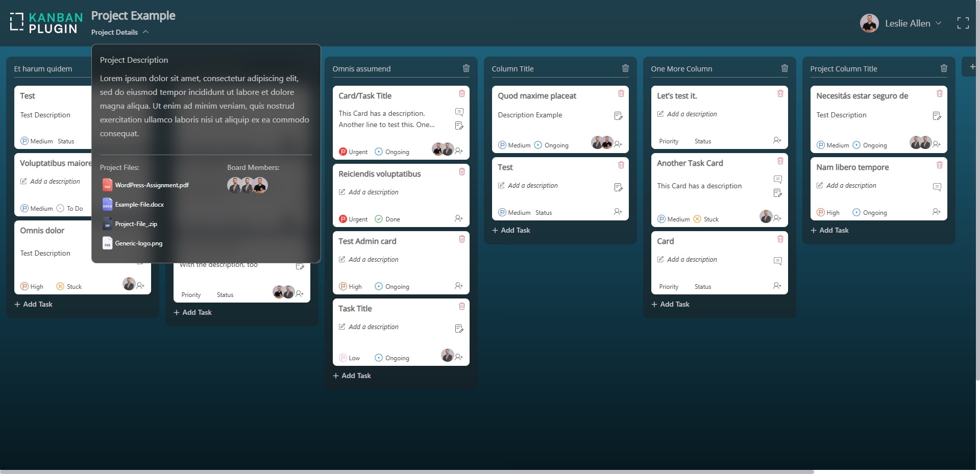
Task: Add a task to Column Title column
Action: (510, 230)
